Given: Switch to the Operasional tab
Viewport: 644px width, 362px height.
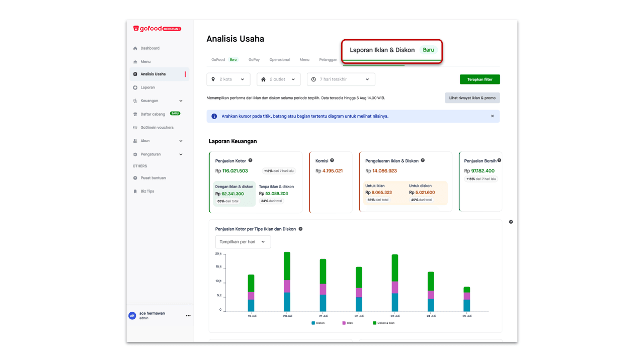Looking at the screenshot, I should tap(279, 60).
